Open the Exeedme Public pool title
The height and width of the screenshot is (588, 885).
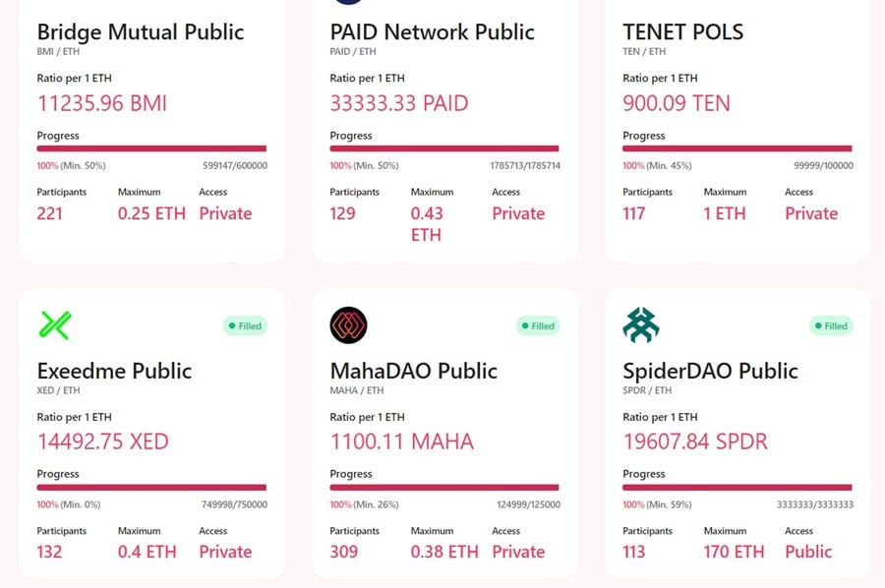pyautogui.click(x=114, y=371)
